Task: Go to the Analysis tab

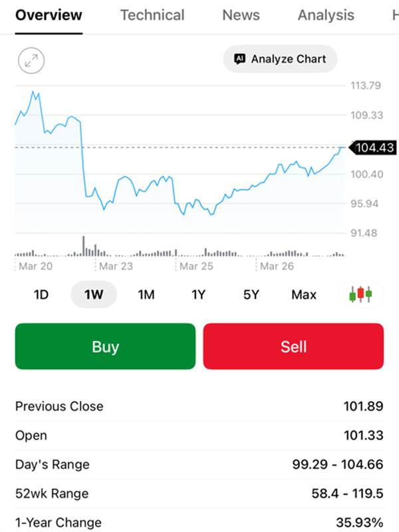Action: [x=326, y=15]
